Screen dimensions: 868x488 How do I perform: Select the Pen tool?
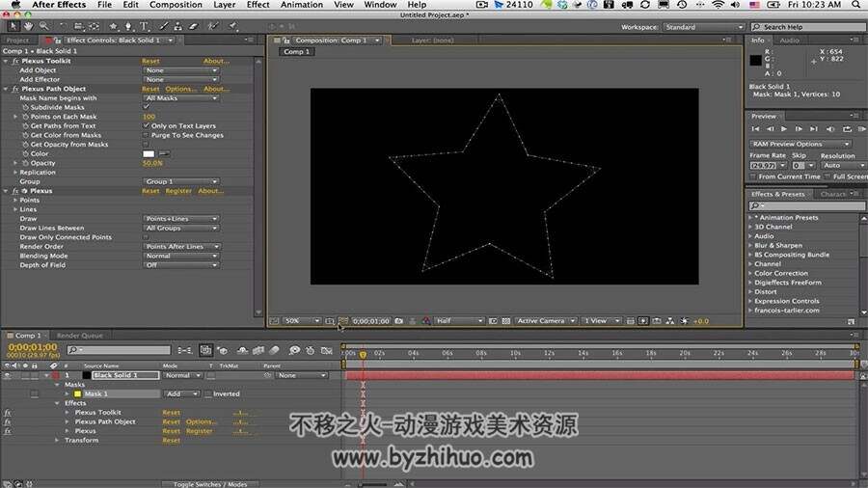(x=128, y=26)
